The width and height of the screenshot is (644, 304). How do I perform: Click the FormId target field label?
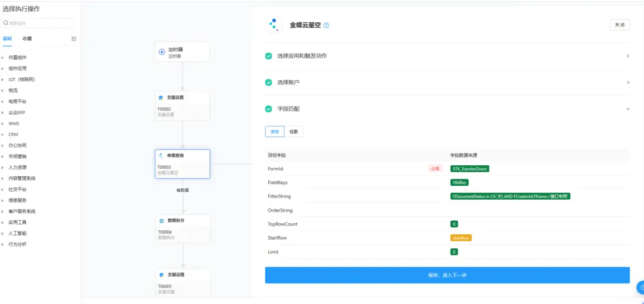[x=275, y=169]
